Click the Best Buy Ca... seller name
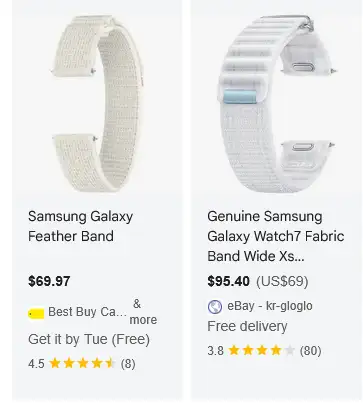Image resolution: width=363 pixels, height=407 pixels. point(87,312)
